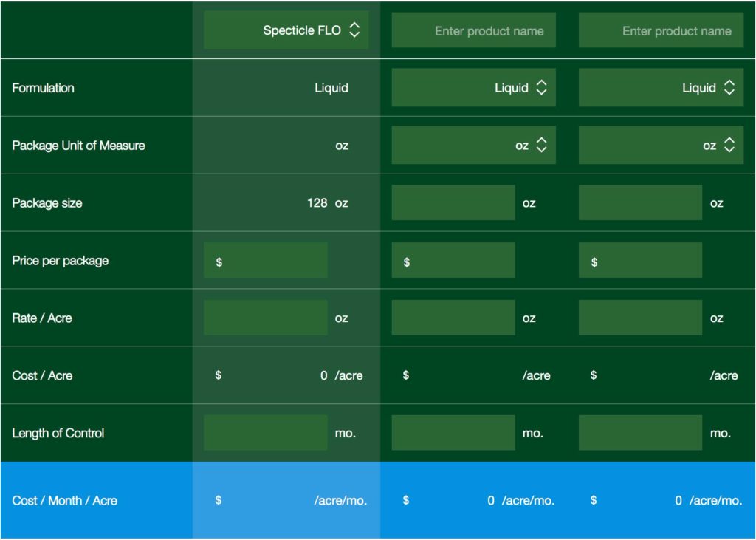Image resolution: width=756 pixels, height=540 pixels.
Task: Click Specticle FLO Cost / Acre value 0
Action: [x=324, y=375]
